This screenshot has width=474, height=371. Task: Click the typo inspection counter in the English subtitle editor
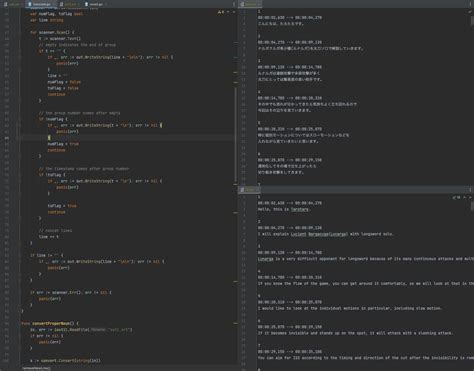click(x=457, y=197)
